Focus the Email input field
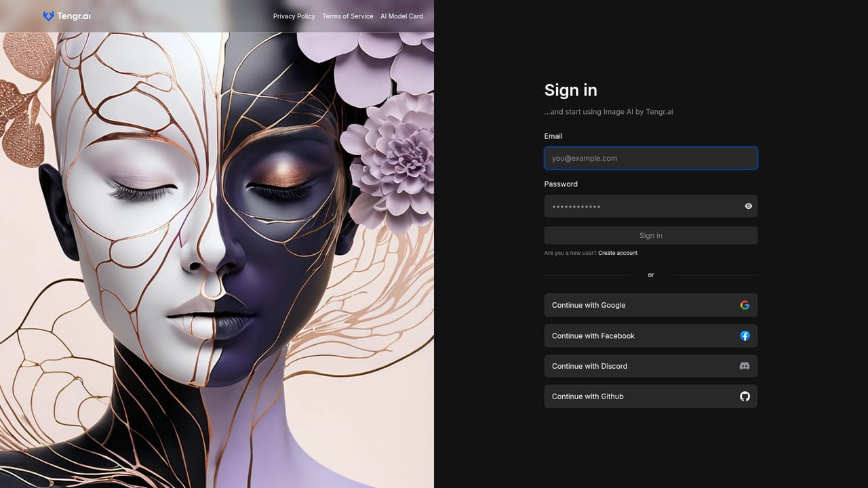Screen dimensions: 868x488 (651, 159)
